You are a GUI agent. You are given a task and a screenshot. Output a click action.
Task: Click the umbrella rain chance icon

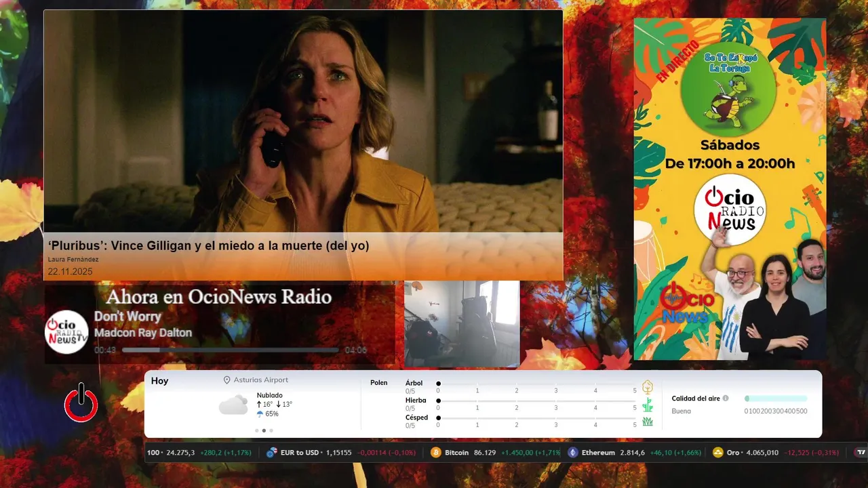pos(260,413)
